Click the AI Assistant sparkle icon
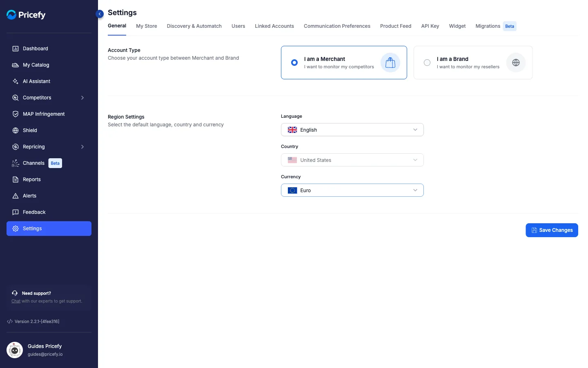Viewport: 588px width, 368px height. point(16,81)
